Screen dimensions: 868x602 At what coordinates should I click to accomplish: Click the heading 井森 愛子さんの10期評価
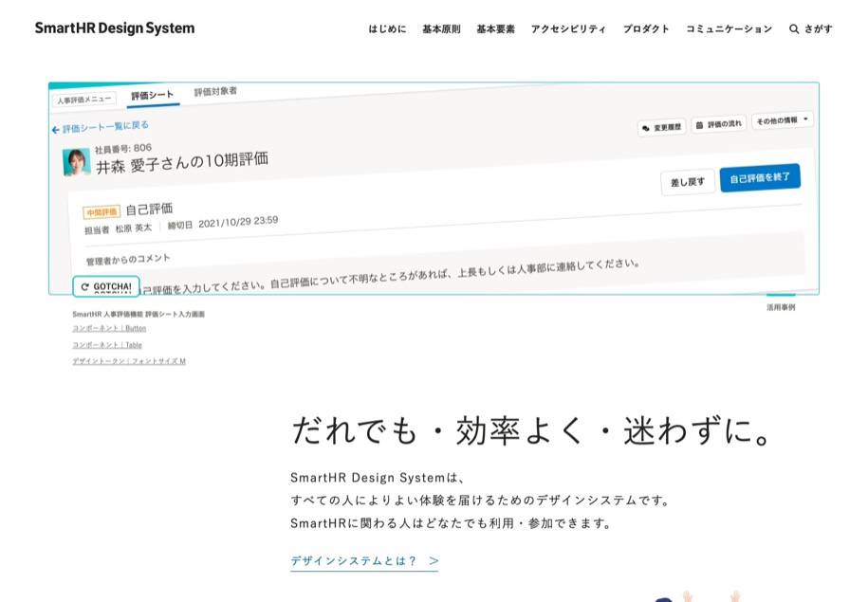point(182,163)
